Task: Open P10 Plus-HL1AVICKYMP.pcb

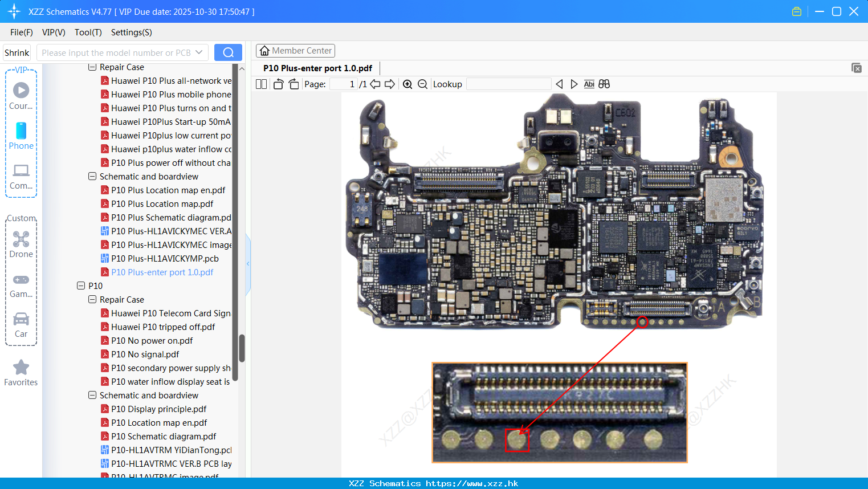Action: [x=160, y=259]
